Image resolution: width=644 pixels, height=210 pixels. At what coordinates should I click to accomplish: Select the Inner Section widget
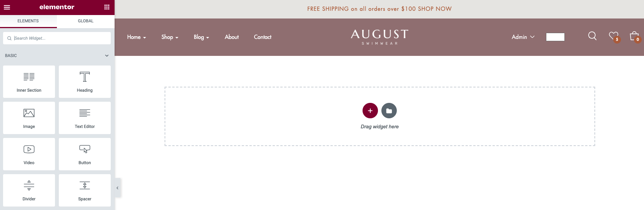(29, 82)
